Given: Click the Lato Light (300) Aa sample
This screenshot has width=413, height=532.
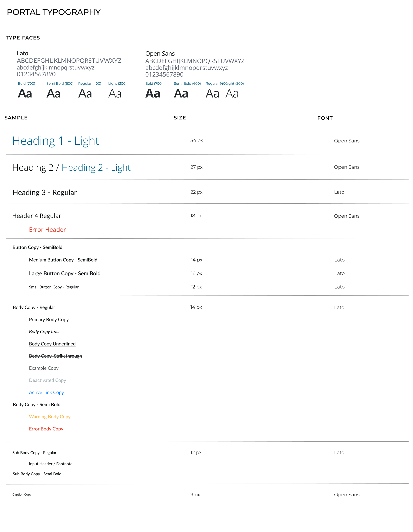Looking at the screenshot, I should 115,94.
